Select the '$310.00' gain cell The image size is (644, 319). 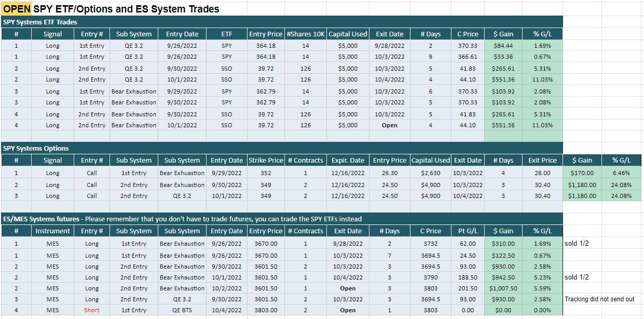[503, 244]
